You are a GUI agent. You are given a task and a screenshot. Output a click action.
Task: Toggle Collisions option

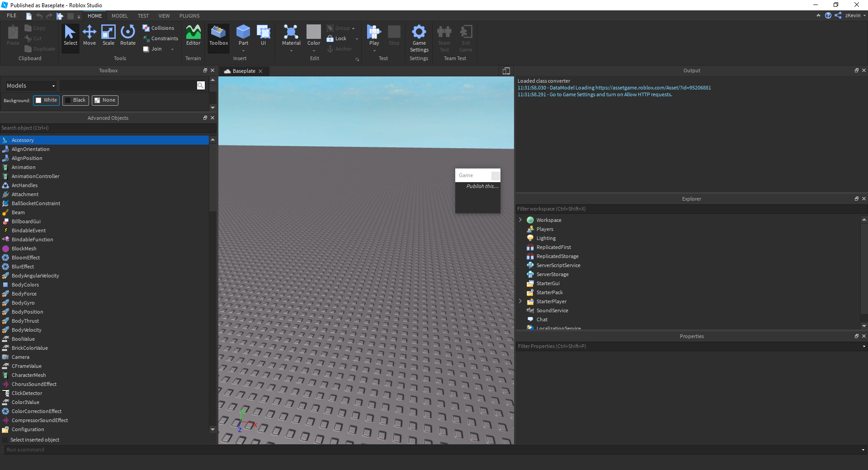point(158,28)
